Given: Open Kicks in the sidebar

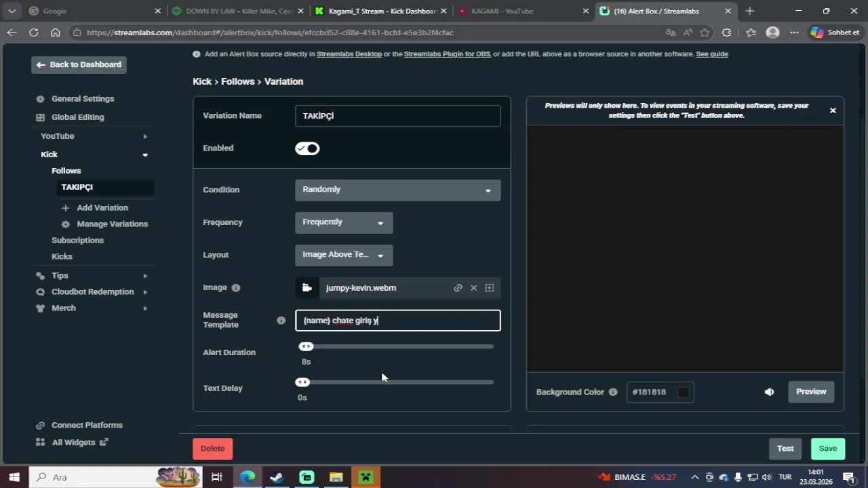Looking at the screenshot, I should 62,257.
